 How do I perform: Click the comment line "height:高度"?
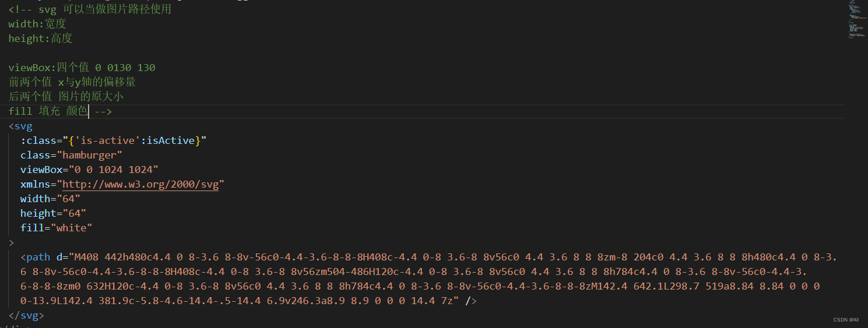(x=40, y=38)
